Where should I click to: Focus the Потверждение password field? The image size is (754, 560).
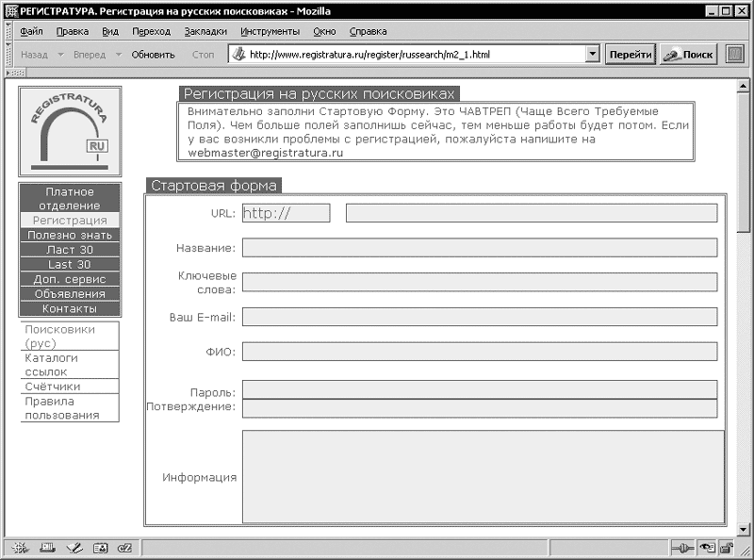[x=480, y=408]
